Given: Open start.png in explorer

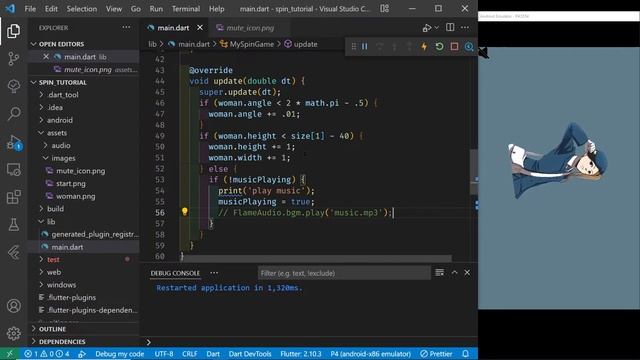Looking at the screenshot, I should pyautogui.click(x=71, y=183).
